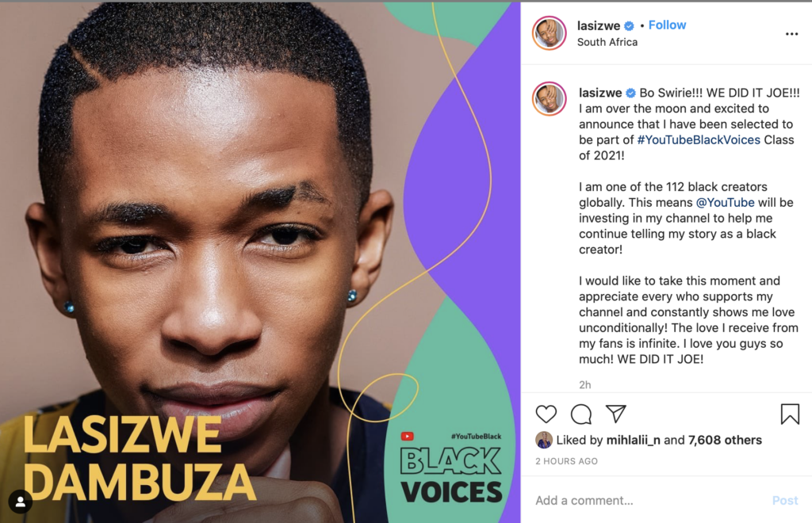This screenshot has width=812, height=523.
Task: Click mihlalii_n small avatar near likes
Action: coord(544,440)
